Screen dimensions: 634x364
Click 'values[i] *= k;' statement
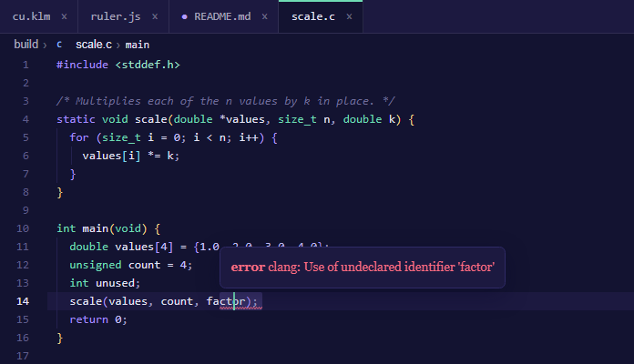[x=131, y=156]
